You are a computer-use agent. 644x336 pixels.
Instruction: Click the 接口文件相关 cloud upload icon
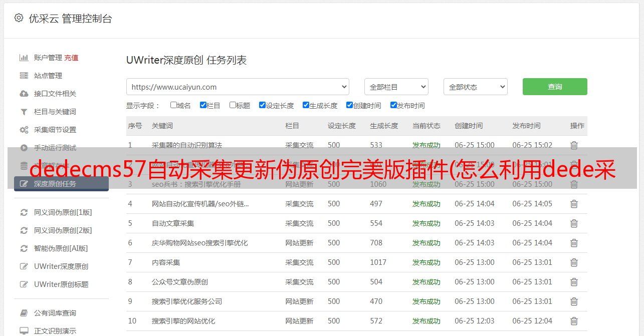(24, 94)
